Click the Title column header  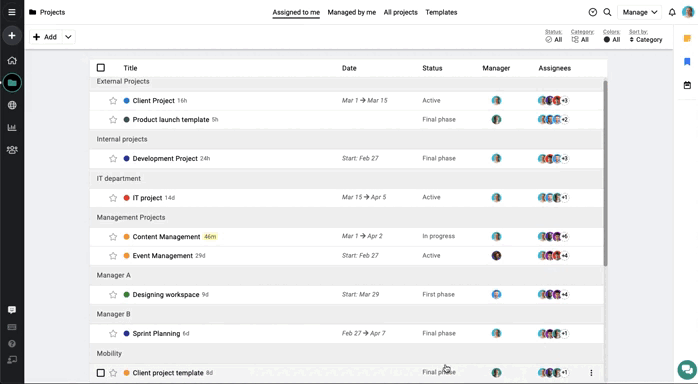[130, 68]
